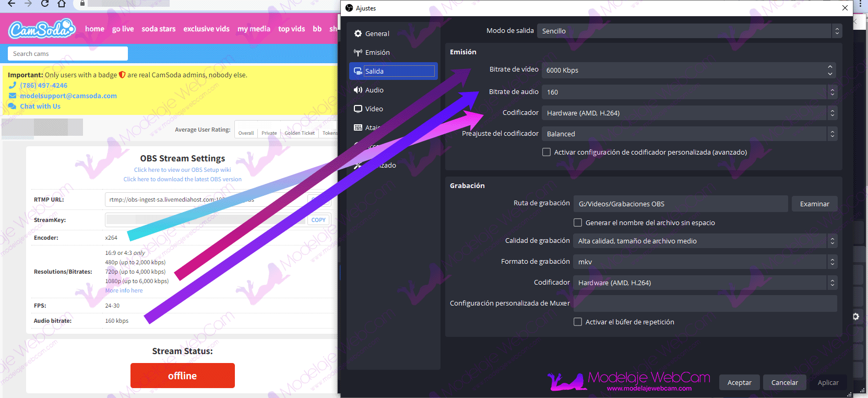Click Cancelar button
This screenshot has width=868, height=398.
pyautogui.click(x=784, y=382)
